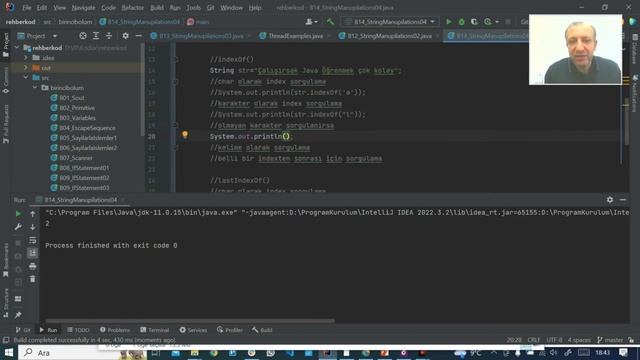Open the Build menu

(x=157, y=8)
